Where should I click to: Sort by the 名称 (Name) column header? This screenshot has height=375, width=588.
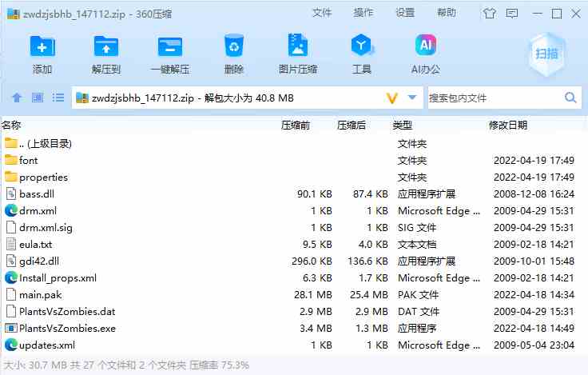[x=11, y=125]
